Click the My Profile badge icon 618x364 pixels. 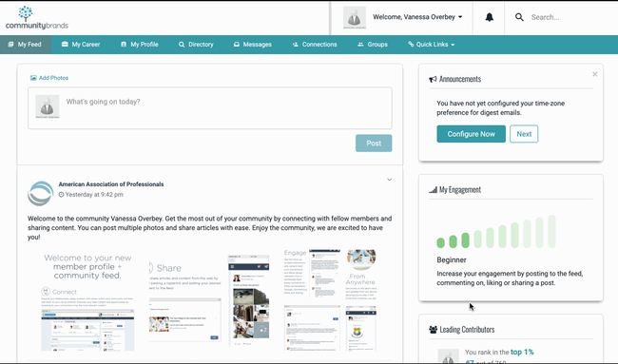[124, 44]
